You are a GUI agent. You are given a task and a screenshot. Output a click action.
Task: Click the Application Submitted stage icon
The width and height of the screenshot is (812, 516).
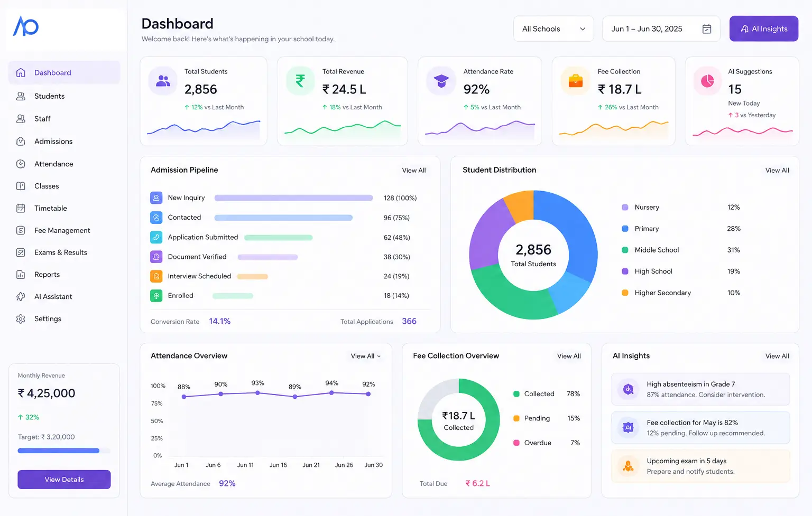click(x=156, y=237)
